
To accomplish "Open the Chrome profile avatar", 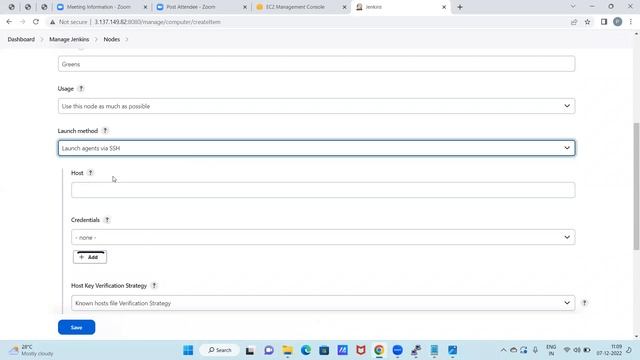I will (617, 22).
